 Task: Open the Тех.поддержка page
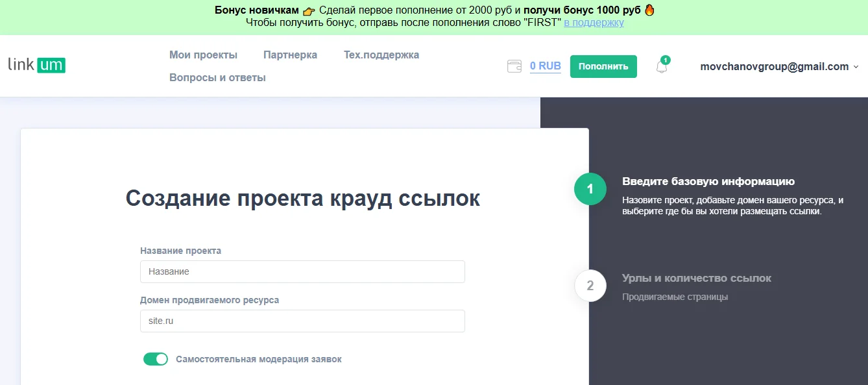pyautogui.click(x=381, y=55)
